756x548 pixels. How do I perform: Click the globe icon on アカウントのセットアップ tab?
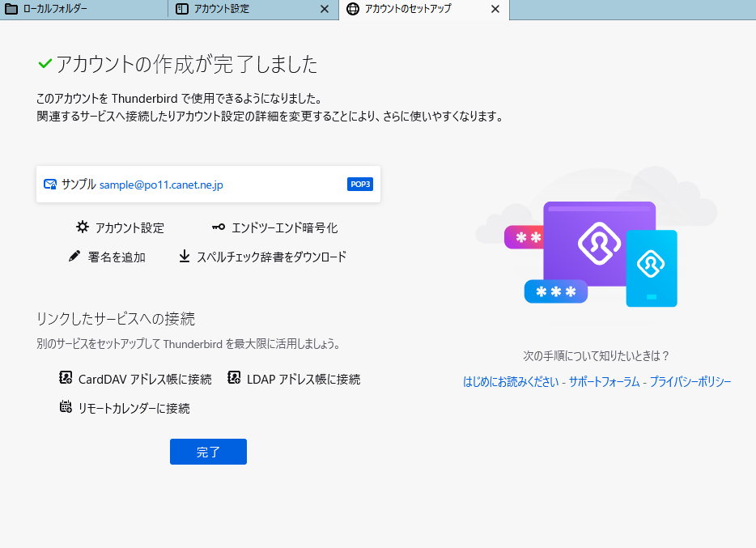pyautogui.click(x=353, y=9)
